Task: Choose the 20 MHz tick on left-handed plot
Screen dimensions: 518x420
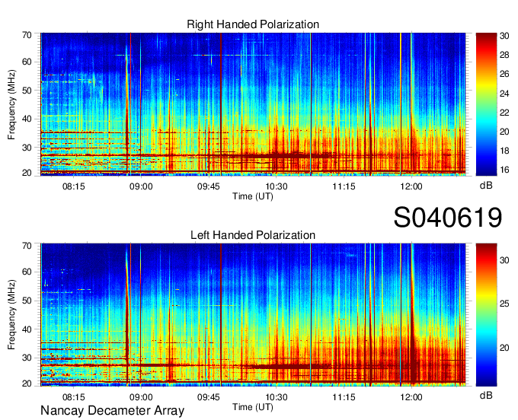Action: (27, 383)
